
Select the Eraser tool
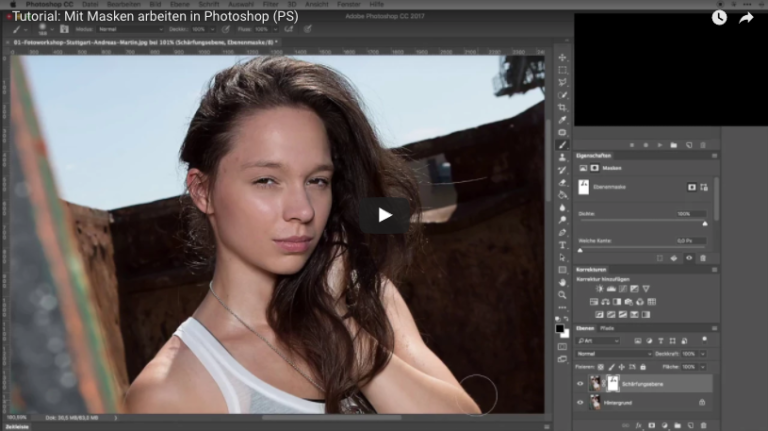pyautogui.click(x=562, y=182)
